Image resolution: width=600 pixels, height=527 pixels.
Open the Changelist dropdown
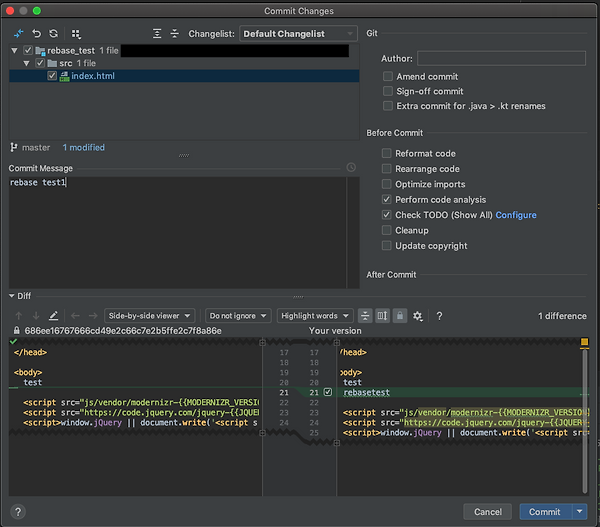pyautogui.click(x=298, y=34)
